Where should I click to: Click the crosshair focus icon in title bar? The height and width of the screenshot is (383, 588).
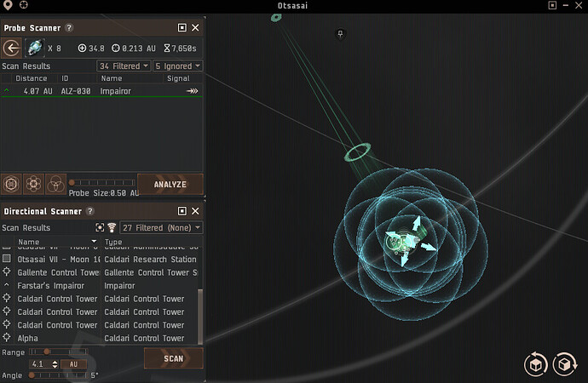(24, 5)
